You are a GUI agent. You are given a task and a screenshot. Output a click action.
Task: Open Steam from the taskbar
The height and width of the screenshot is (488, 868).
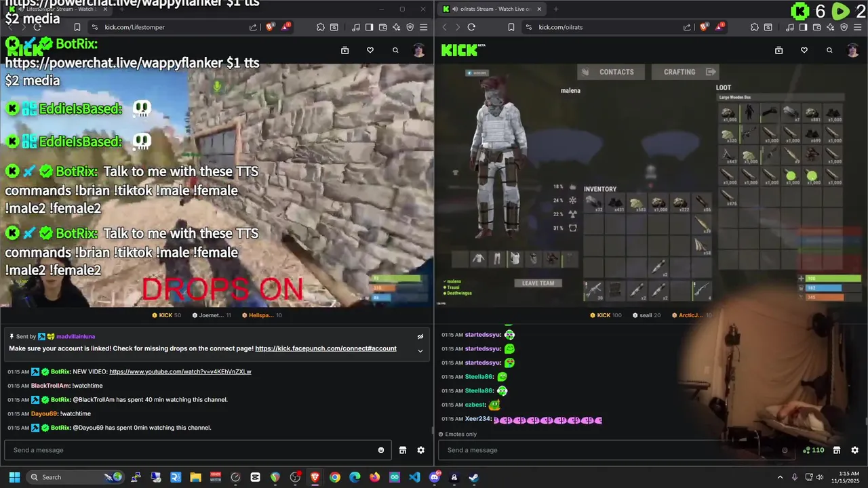(x=474, y=477)
